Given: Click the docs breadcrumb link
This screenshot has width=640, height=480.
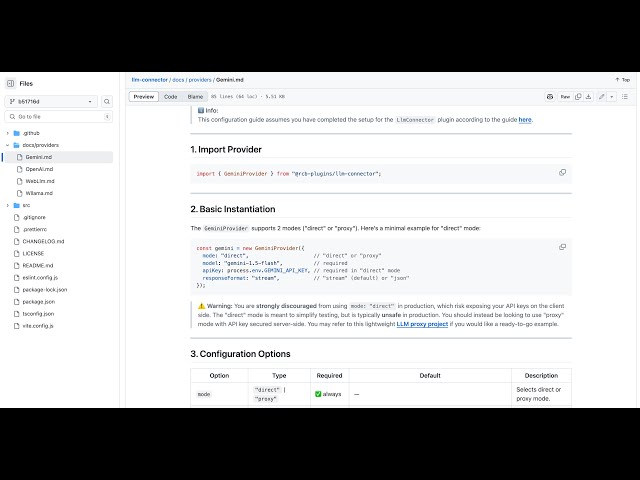Looking at the screenshot, I should 178,80.
